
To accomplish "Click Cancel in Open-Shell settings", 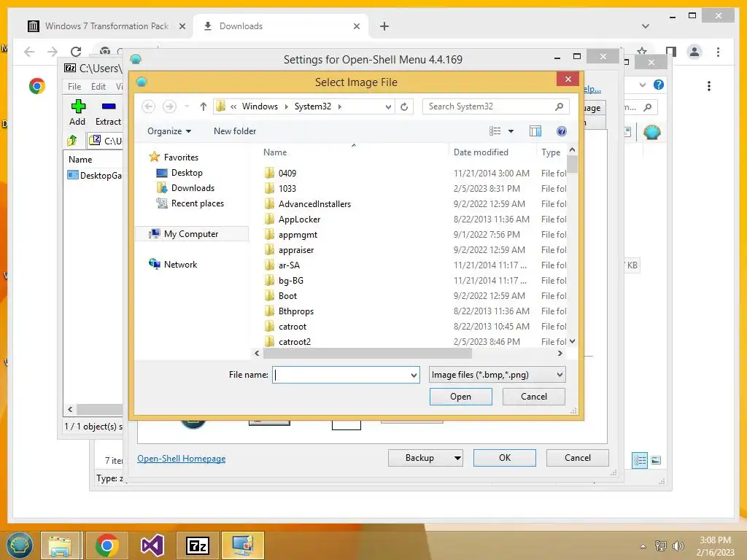I will (578, 458).
